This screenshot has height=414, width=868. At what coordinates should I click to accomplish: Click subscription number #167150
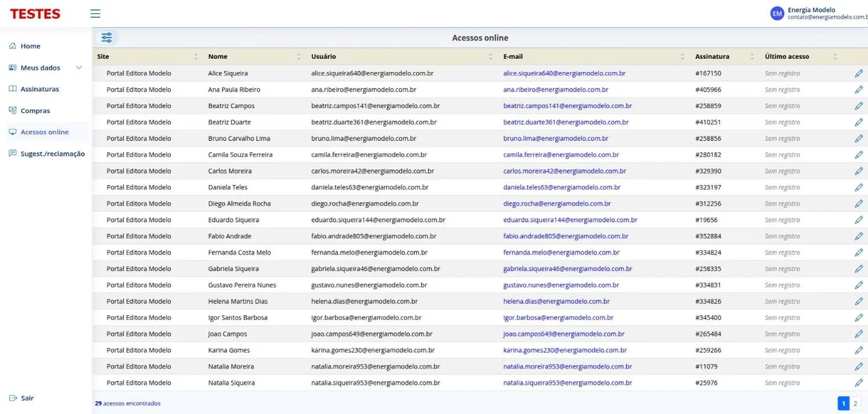coord(708,73)
